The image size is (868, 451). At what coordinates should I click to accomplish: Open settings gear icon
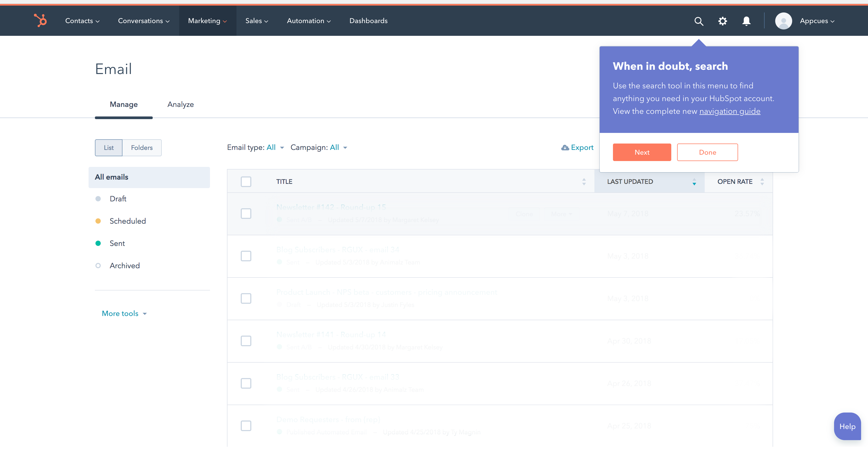pyautogui.click(x=722, y=21)
